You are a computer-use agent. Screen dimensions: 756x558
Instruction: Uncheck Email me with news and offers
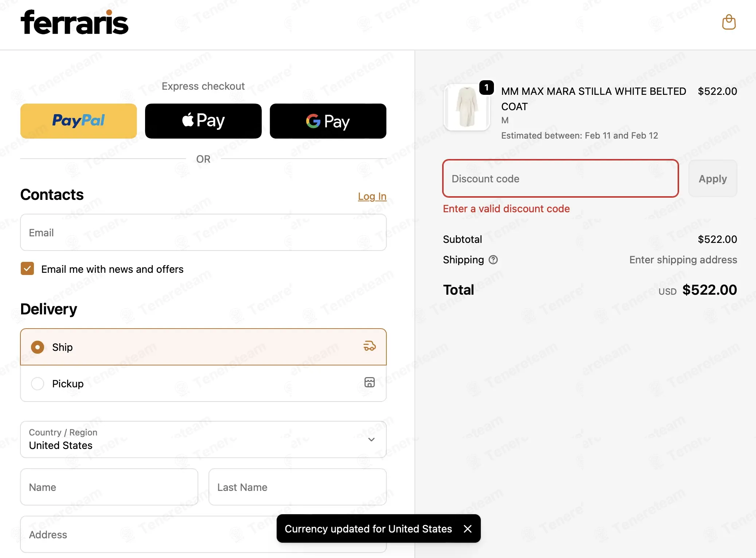27,269
